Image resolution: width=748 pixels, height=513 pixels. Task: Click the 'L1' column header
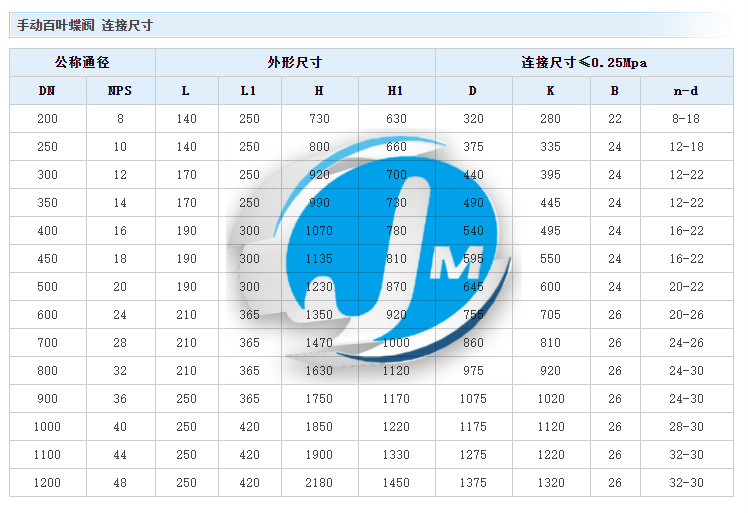tap(249, 91)
